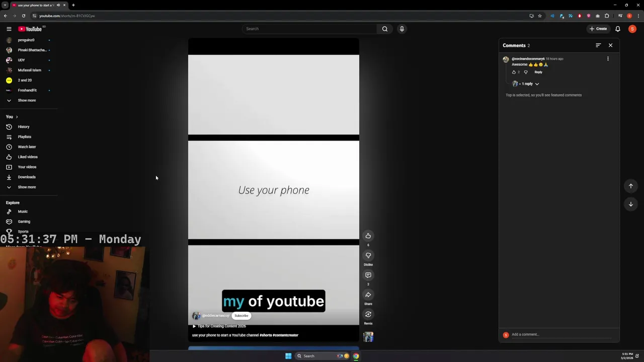The width and height of the screenshot is (644, 362).
Task: Open the Create button
Action: pyautogui.click(x=598, y=29)
